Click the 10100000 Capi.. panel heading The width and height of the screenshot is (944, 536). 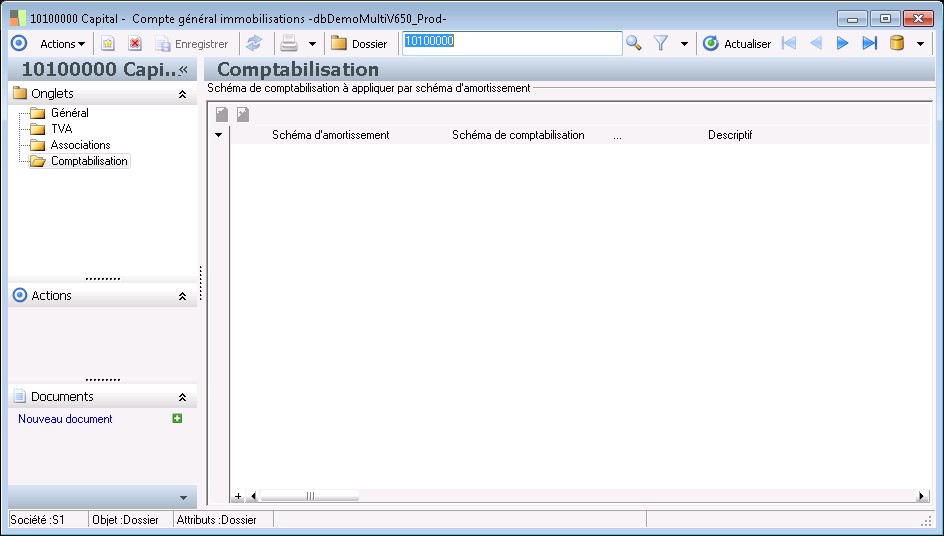click(x=101, y=69)
